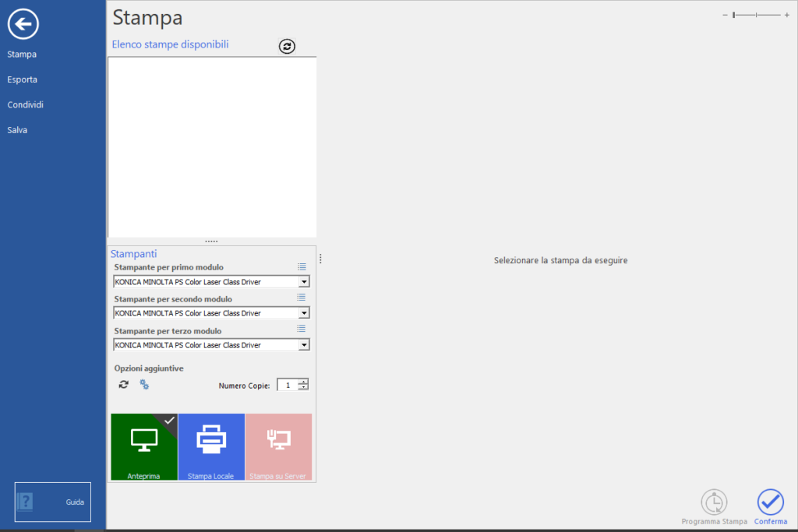Open the Stampa sidebar menu item
The width and height of the screenshot is (798, 532).
tap(22, 54)
